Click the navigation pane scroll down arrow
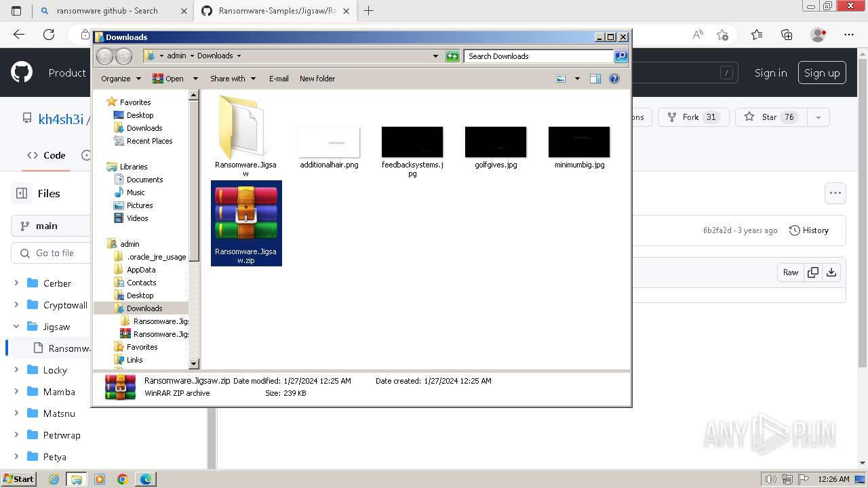868x488 pixels. (x=193, y=364)
